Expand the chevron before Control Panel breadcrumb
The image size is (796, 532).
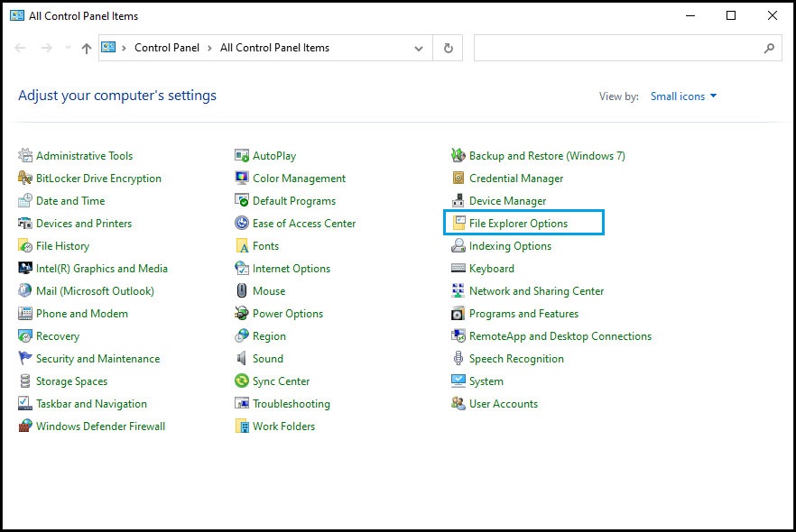click(124, 48)
